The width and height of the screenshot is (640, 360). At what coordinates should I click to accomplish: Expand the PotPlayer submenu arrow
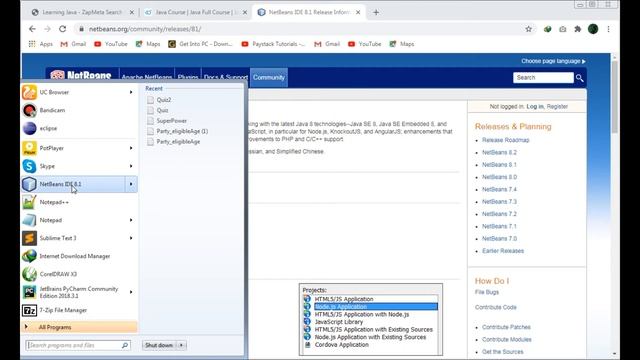pyautogui.click(x=131, y=148)
